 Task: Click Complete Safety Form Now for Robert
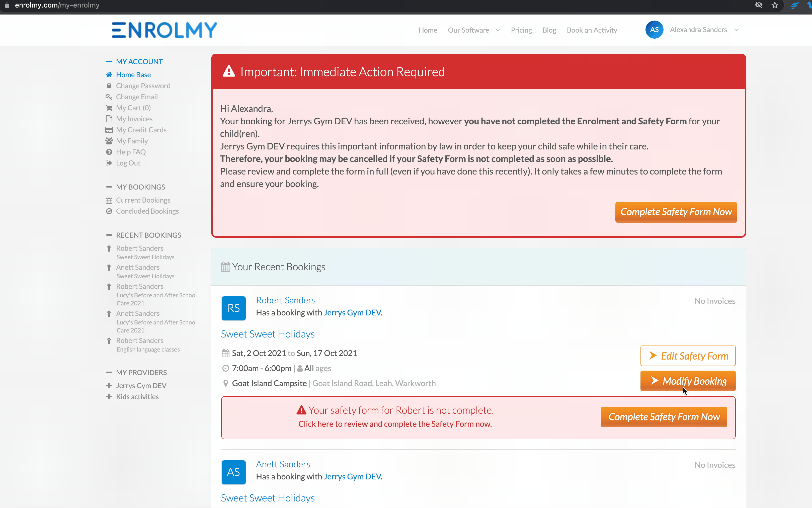[x=664, y=417]
